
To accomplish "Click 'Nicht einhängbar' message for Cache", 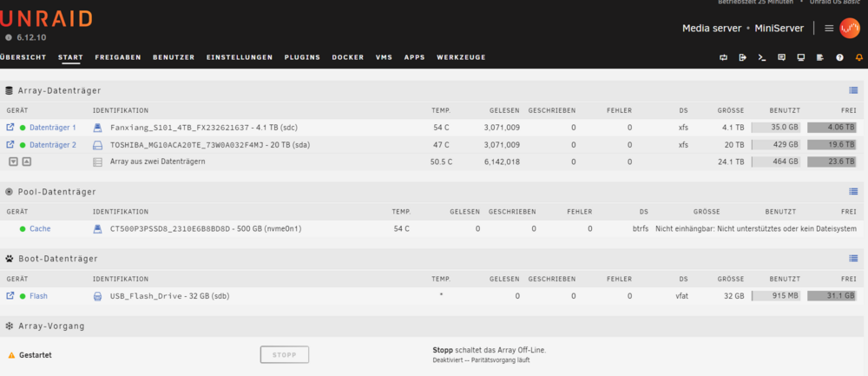I will point(756,228).
